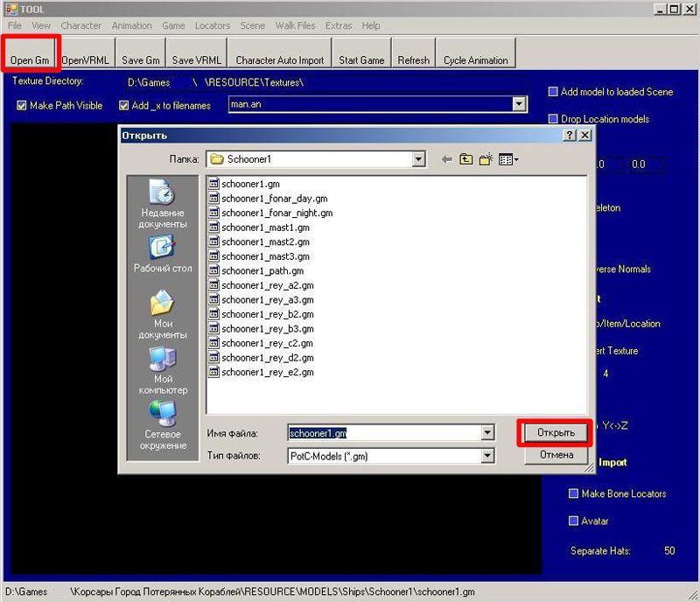Open the Animation menu

[132, 25]
